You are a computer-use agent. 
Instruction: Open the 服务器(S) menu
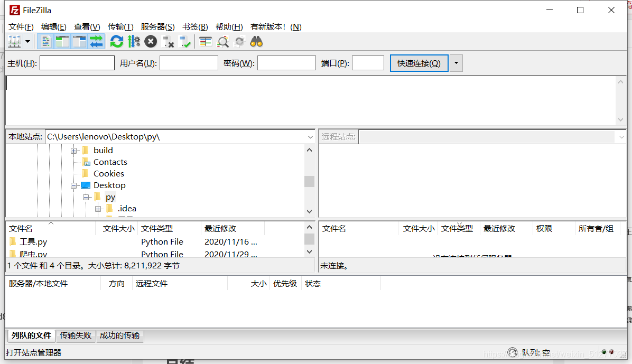point(157,26)
